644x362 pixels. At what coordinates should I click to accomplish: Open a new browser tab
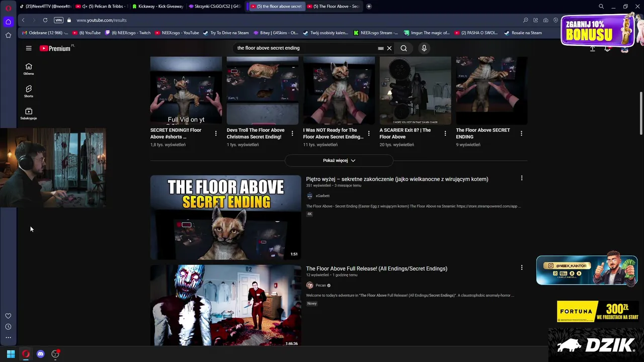[x=369, y=7]
